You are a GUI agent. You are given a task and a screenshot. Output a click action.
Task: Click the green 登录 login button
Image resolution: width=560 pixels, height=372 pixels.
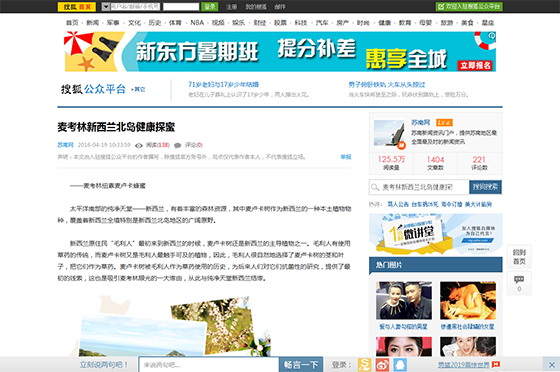coord(210,6)
